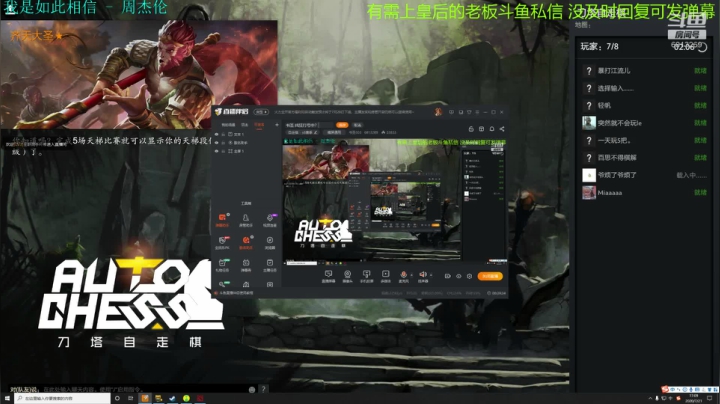Share the stream via share icon
720x404 pixels.
pyautogui.click(x=502, y=129)
